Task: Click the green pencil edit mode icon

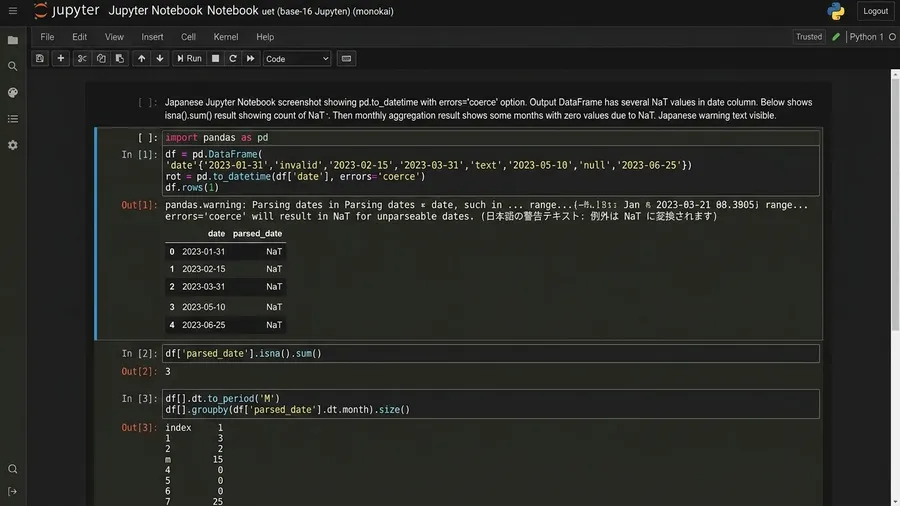Action: [836, 37]
